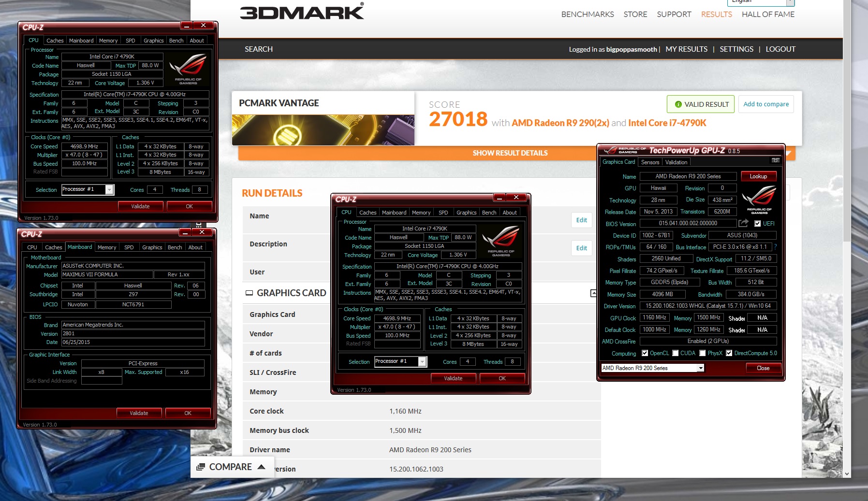The height and width of the screenshot is (501, 868).
Task: Click OK in CPU-Z Mainboard window
Action: [x=188, y=413]
